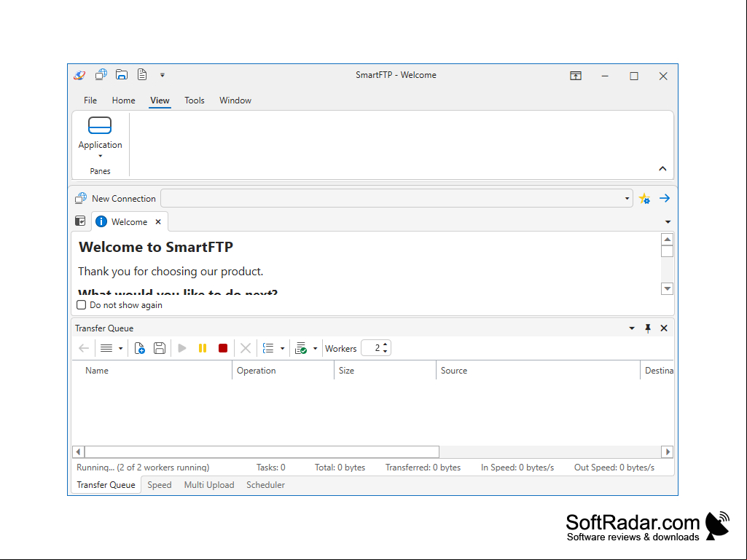Open favorites star settings icon
The height and width of the screenshot is (560, 747).
coord(644,199)
